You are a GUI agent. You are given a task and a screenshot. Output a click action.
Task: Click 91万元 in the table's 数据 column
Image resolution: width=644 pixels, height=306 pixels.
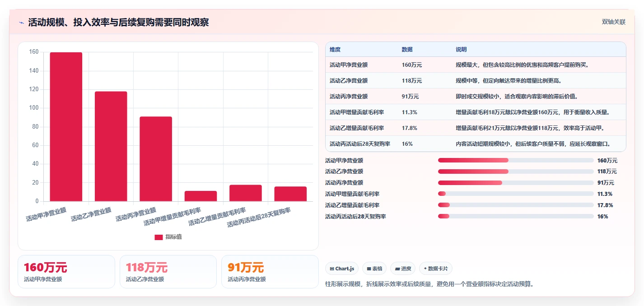410,97
